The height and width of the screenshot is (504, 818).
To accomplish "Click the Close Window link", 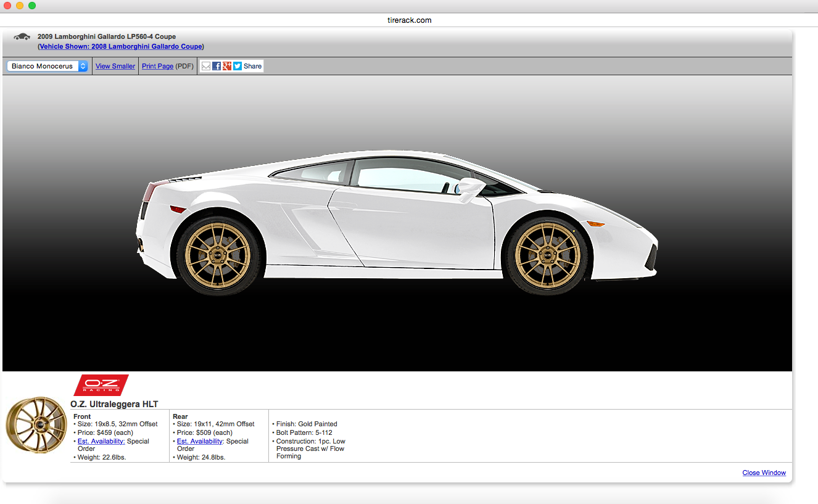I will click(764, 473).
